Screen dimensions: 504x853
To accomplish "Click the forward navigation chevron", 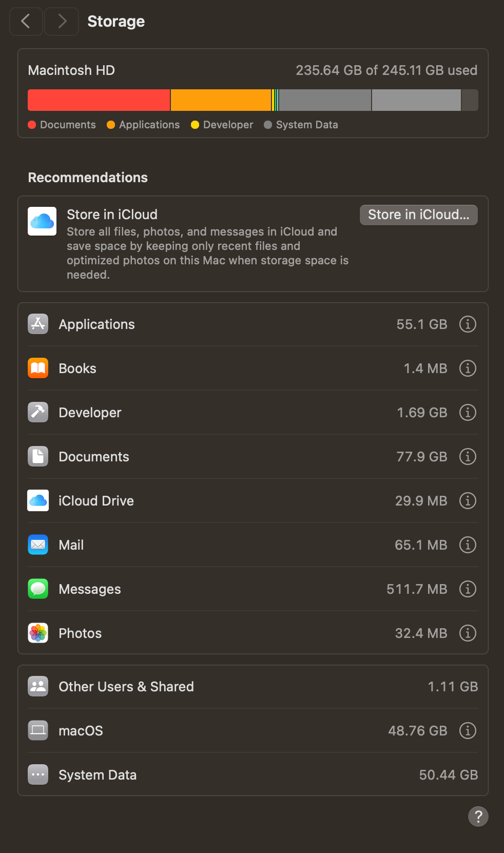I will pos(62,22).
